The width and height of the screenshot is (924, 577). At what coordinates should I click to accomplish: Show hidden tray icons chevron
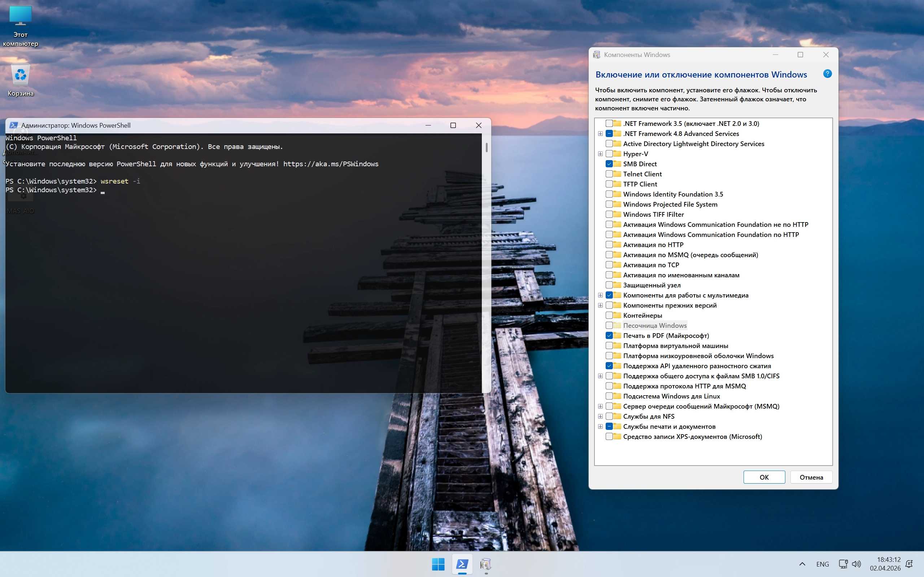tap(802, 564)
